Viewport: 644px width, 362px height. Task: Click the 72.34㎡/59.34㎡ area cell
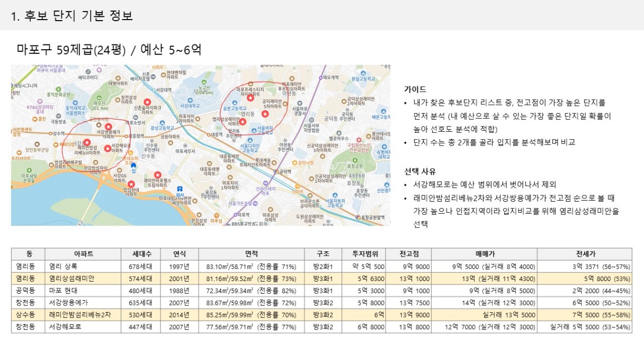tap(252, 291)
